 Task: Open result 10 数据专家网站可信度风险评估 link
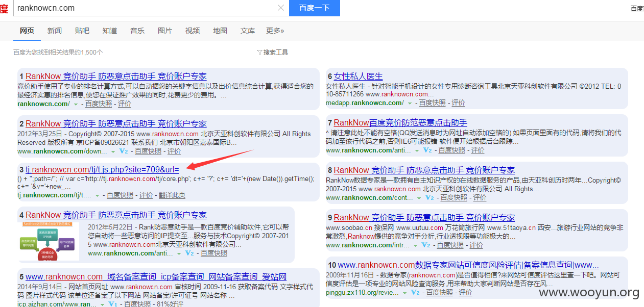(468, 265)
